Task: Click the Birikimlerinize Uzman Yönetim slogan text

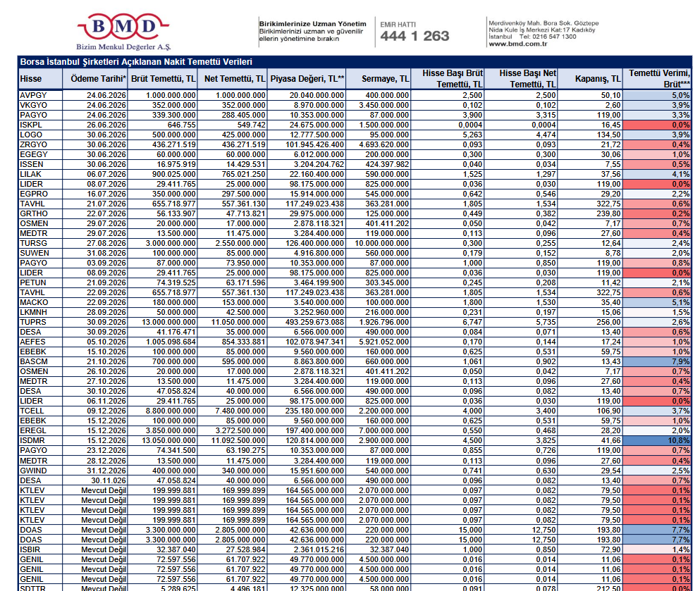Action: click(x=312, y=24)
